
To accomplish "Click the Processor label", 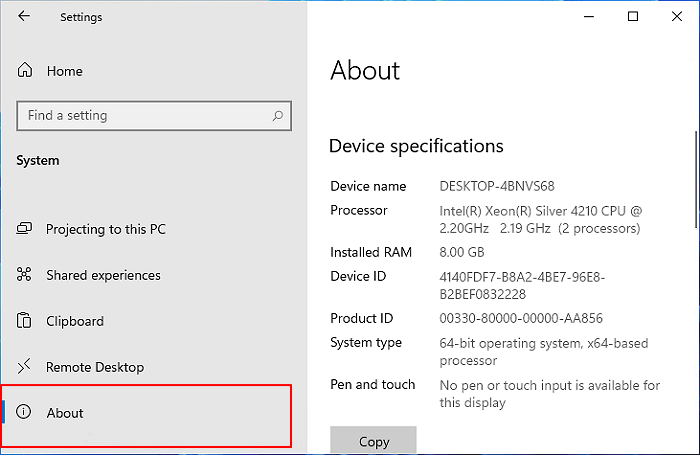I will [359, 210].
